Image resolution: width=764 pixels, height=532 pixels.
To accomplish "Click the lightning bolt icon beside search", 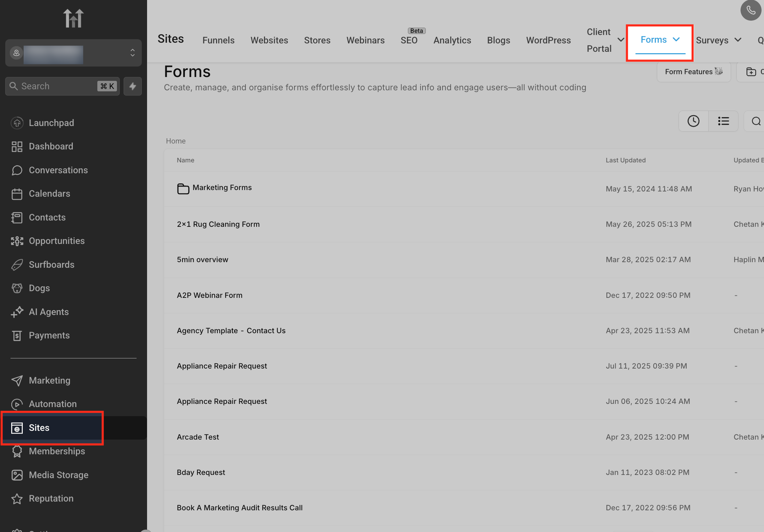I will (132, 86).
